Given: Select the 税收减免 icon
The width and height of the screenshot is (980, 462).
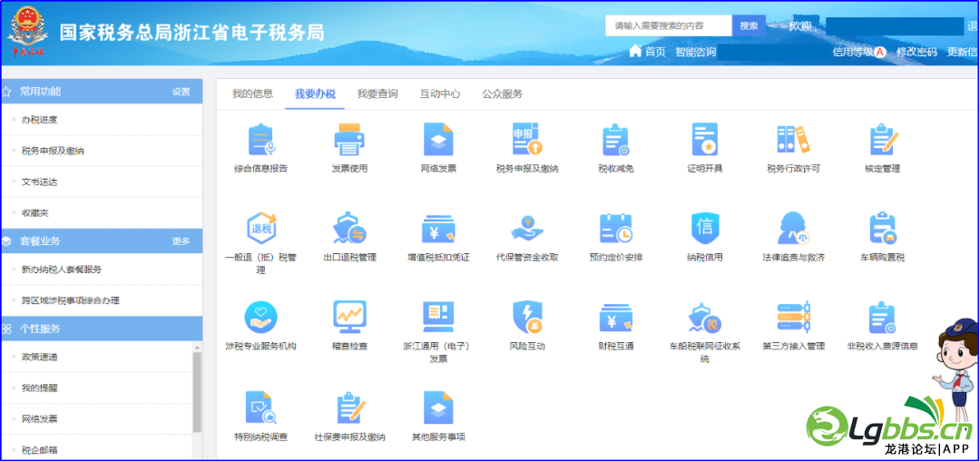Looking at the screenshot, I should pos(615,140).
